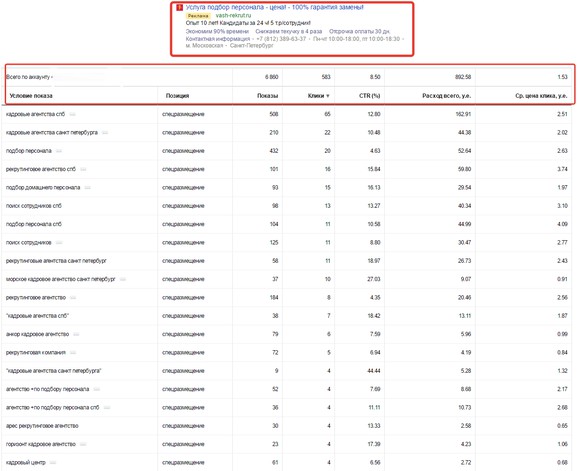579x471 pixels.
Task: Toggle the sort arrow on the Клики column
Action: (328, 96)
